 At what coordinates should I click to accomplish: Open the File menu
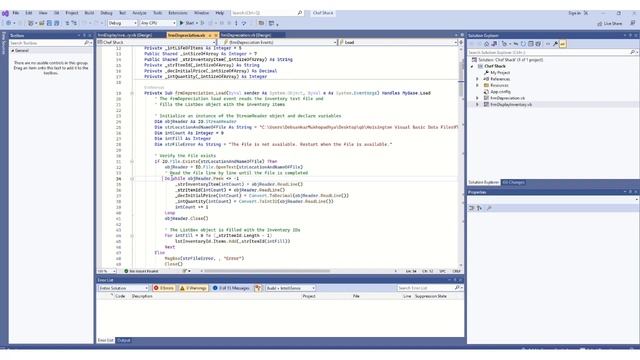pyautogui.click(x=16, y=13)
